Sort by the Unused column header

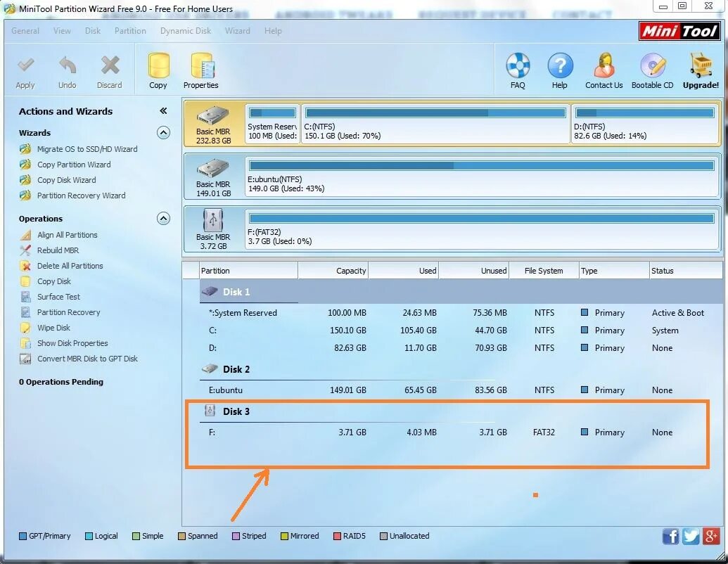click(x=474, y=271)
